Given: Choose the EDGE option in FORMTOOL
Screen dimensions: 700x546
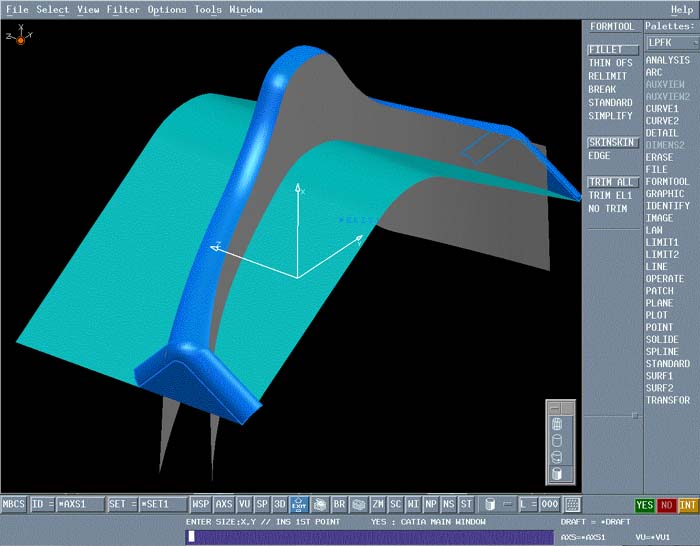Looking at the screenshot, I should point(599,156).
